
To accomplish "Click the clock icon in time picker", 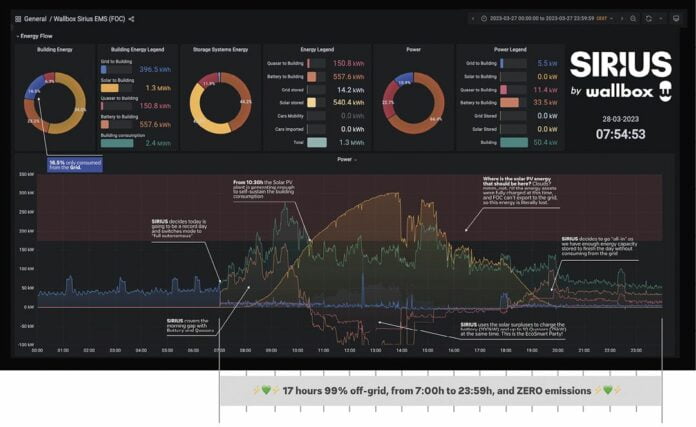I will point(486,18).
